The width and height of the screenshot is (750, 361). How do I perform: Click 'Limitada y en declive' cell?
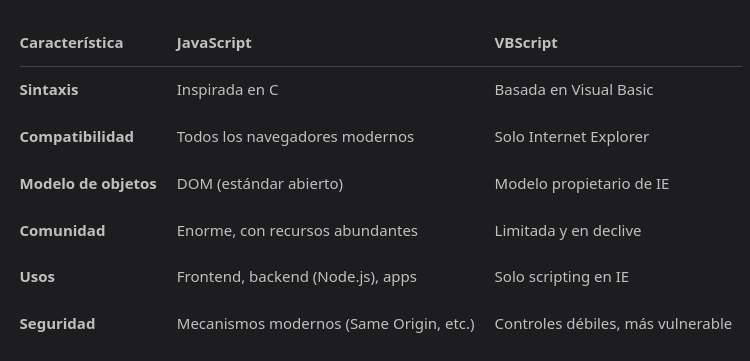(x=568, y=230)
